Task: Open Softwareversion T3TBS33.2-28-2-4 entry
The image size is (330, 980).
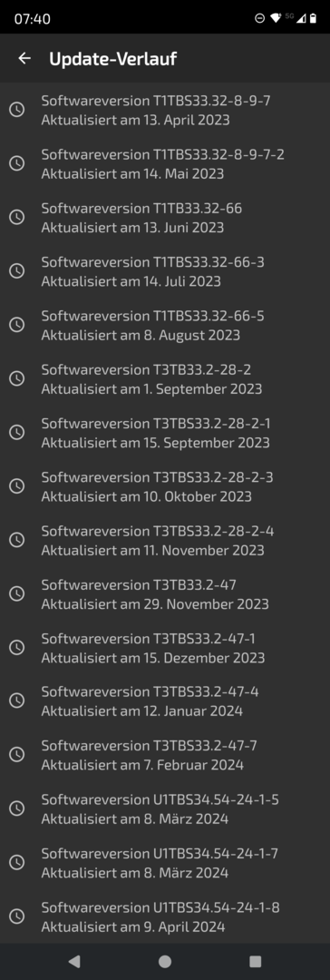Action: [165, 540]
